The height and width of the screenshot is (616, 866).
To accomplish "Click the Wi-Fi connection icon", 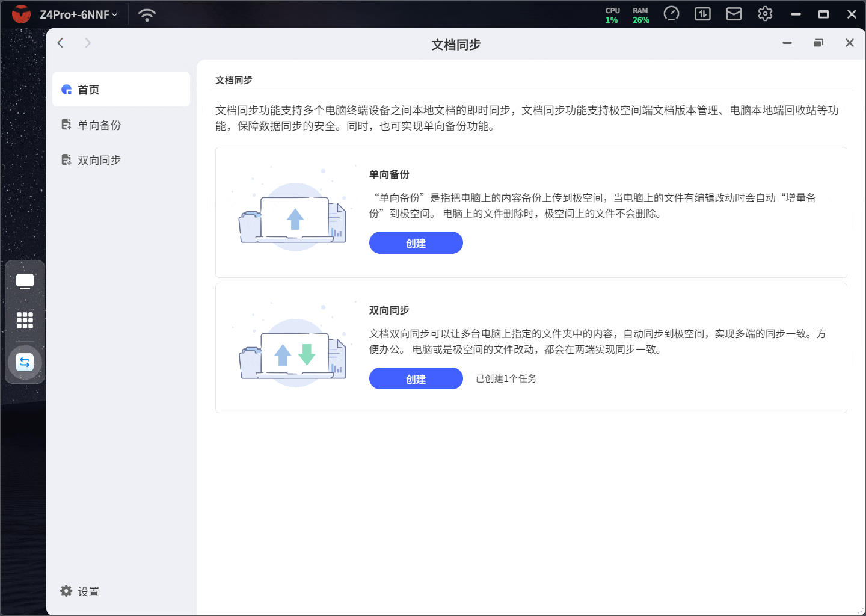I will pyautogui.click(x=147, y=14).
